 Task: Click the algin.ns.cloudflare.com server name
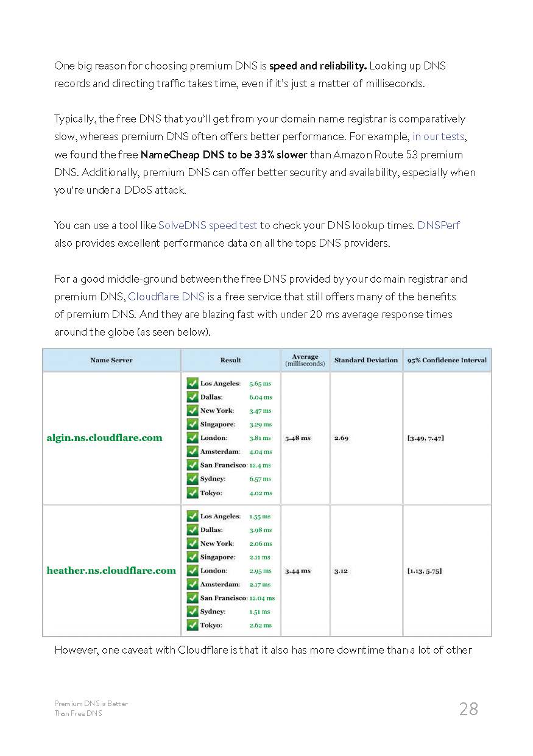click(104, 437)
